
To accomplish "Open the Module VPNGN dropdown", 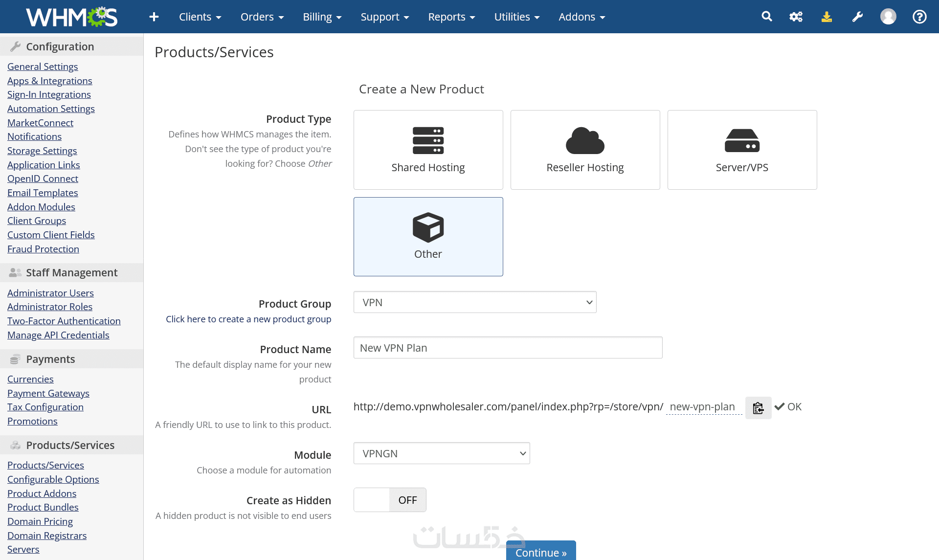I will 441,453.
